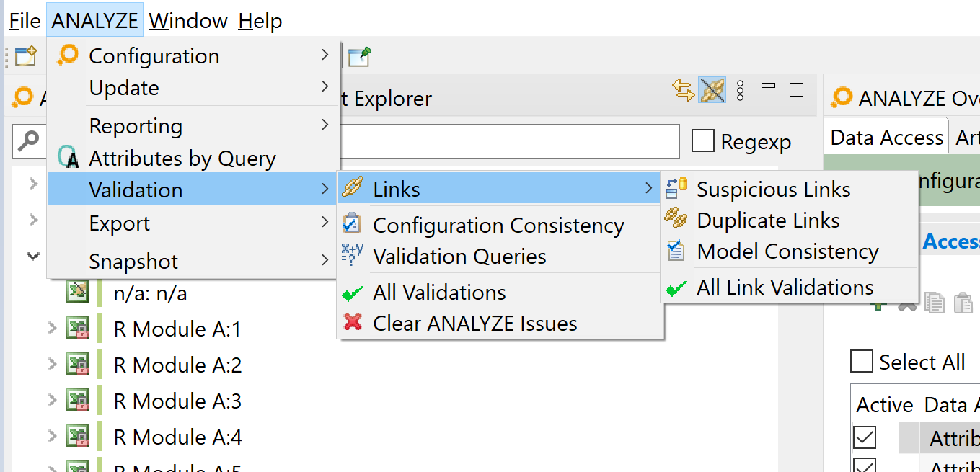Viewport: 980px width, 472px height.
Task: Select the R Module A:4 row
Action: (x=177, y=437)
